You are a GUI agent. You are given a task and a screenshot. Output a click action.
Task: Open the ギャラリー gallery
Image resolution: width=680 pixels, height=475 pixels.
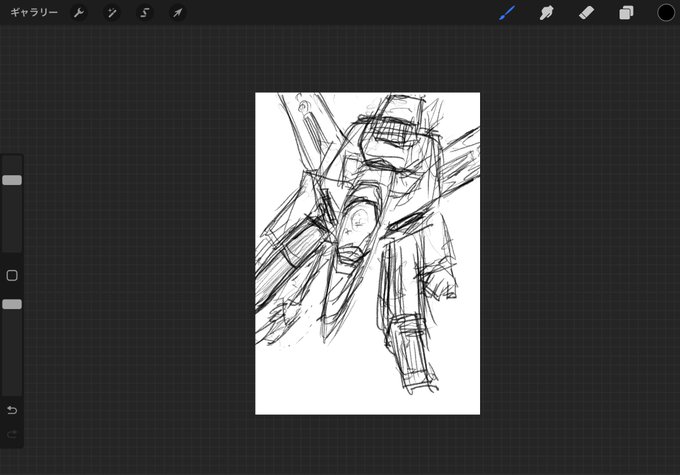pos(34,13)
